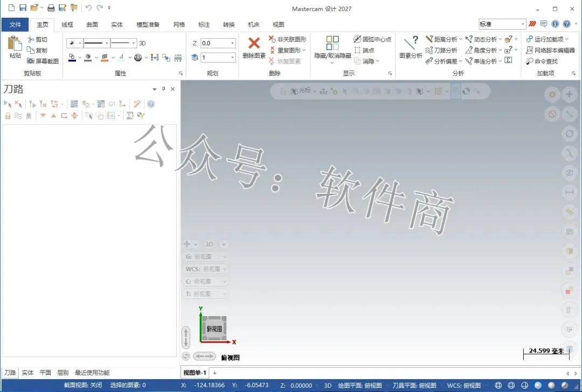Image resolution: width=582 pixels, height=392 pixels.
Task: Open 网络脚本编辑器 script editor
Action: [x=550, y=50]
